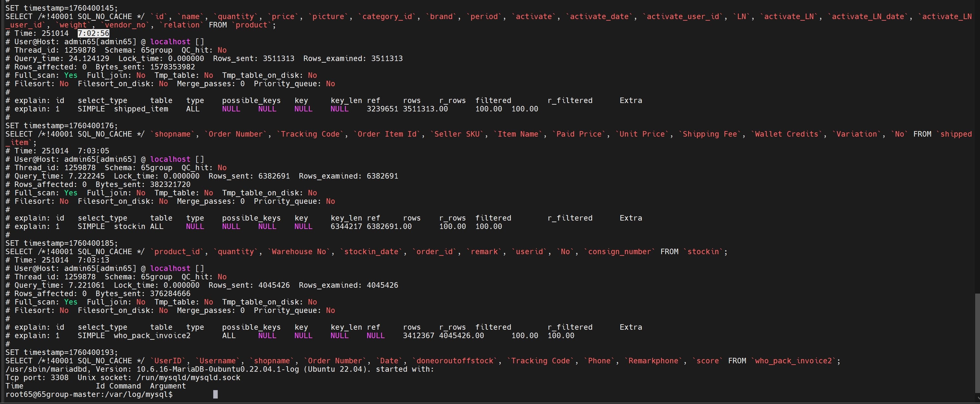Click the highlighted time 7:02:56

point(93,33)
